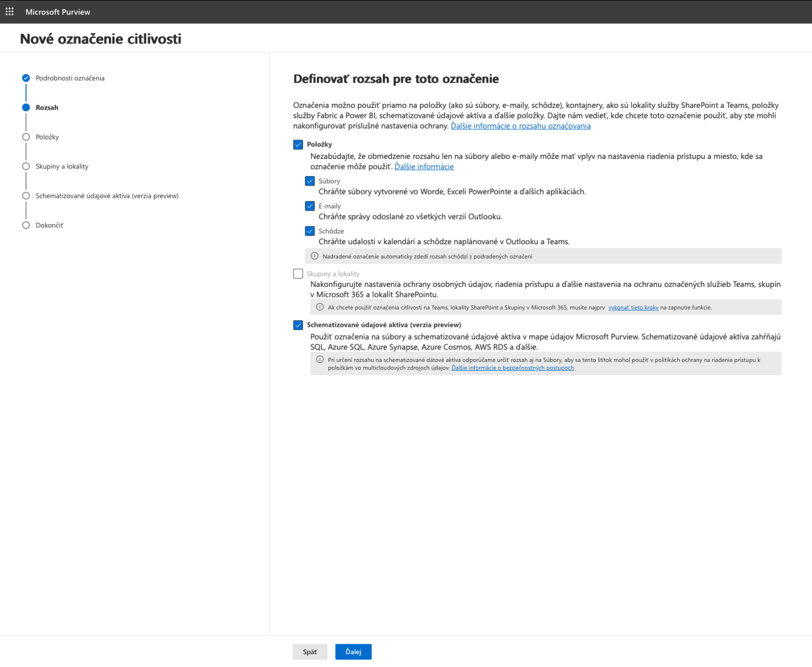Click the Položky step circle in wizard
Image resolution: width=812 pixels, height=667 pixels.
(26, 137)
